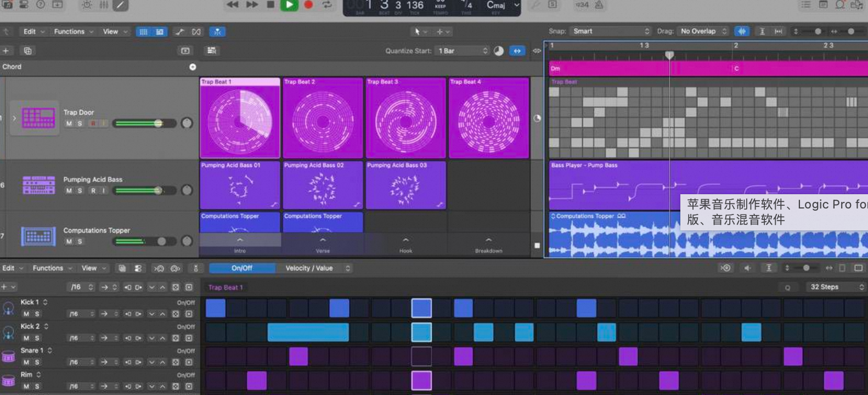Viewport: 868px width, 395px height.
Task: Open the step sequencer View menu
Action: 93,268
